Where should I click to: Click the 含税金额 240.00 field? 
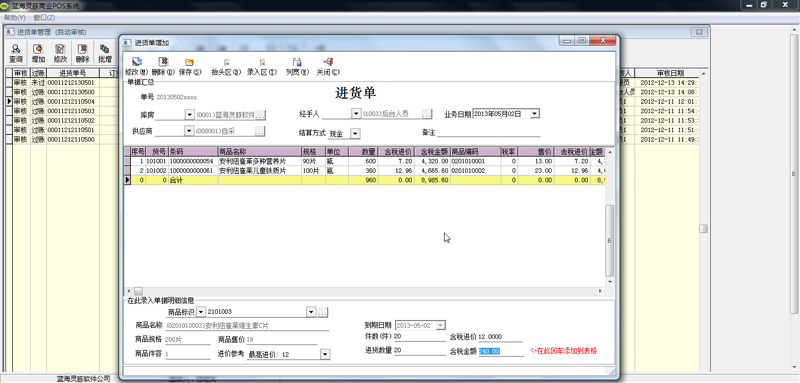click(501, 351)
